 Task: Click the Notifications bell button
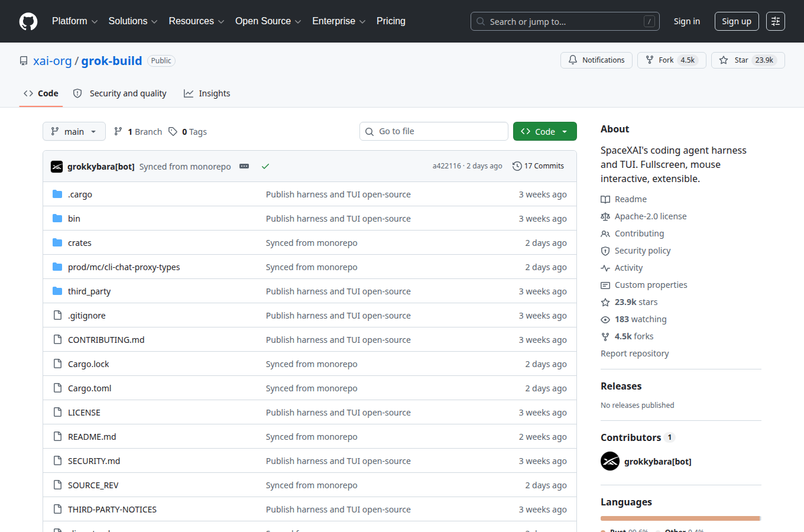coord(596,60)
